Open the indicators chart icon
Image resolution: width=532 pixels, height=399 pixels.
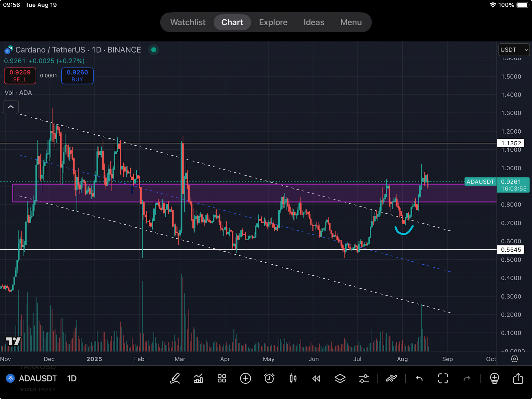click(x=198, y=378)
